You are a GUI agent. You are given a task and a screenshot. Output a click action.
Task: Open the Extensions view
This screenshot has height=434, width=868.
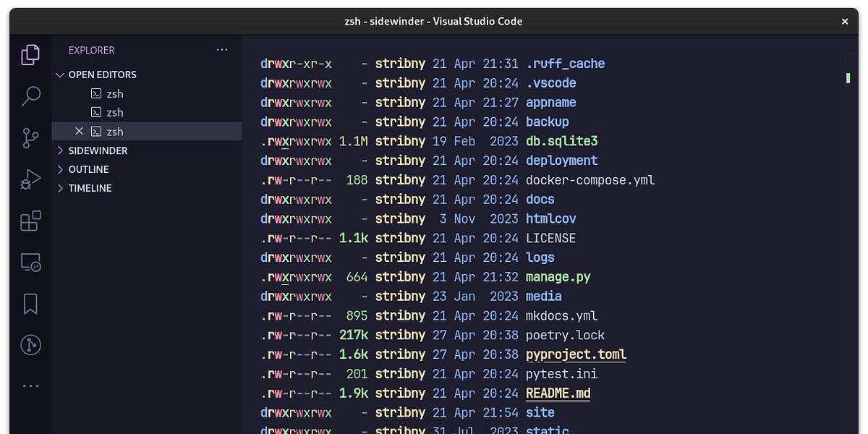point(30,221)
